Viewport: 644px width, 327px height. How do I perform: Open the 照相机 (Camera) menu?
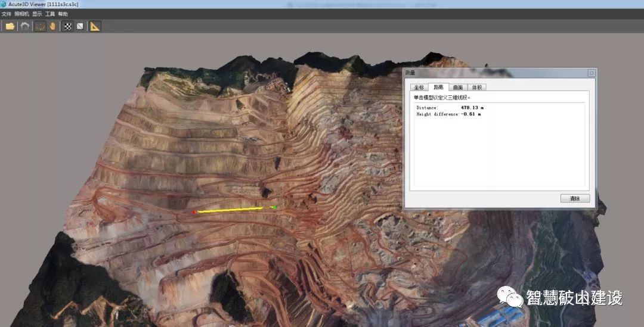21,14
